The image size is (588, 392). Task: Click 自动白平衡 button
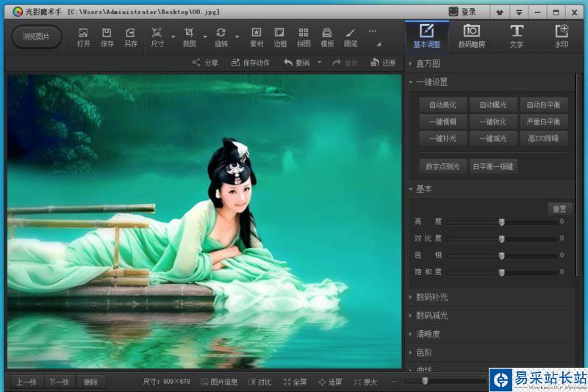coord(543,105)
